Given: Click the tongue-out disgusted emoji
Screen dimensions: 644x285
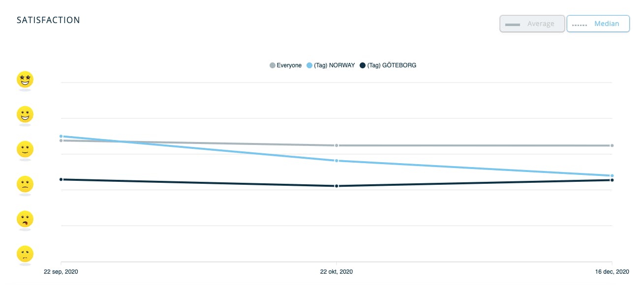Looking at the screenshot, I should tap(25, 219).
